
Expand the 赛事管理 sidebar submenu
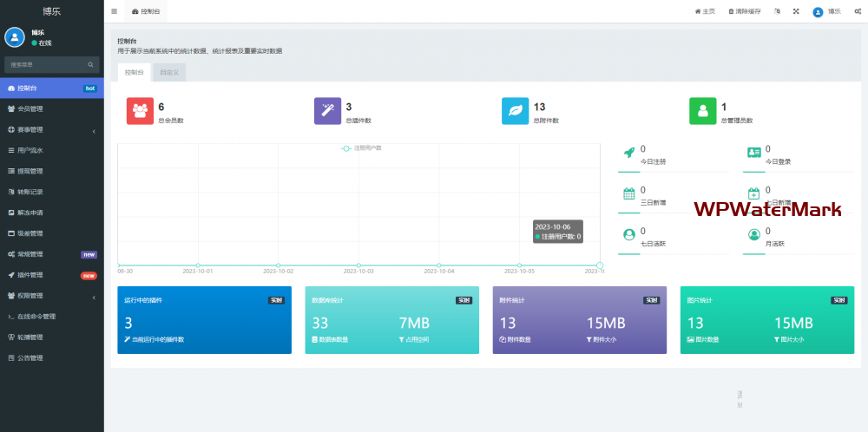(x=52, y=130)
